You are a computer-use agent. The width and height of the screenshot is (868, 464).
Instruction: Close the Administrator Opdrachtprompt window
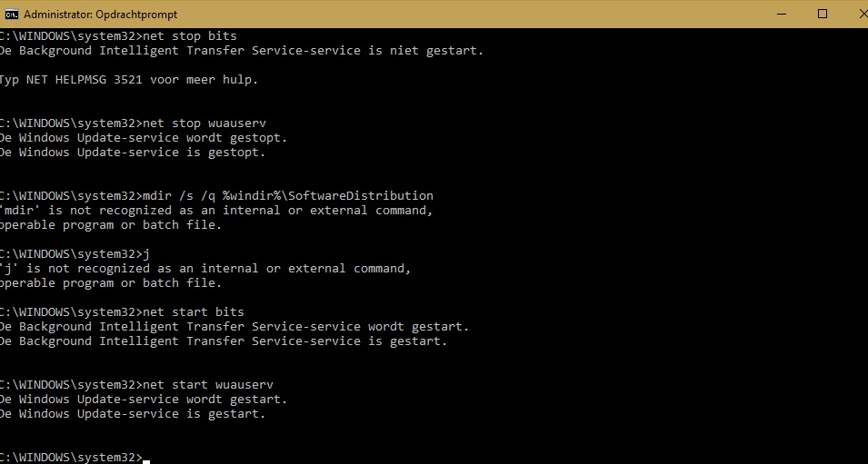point(861,14)
